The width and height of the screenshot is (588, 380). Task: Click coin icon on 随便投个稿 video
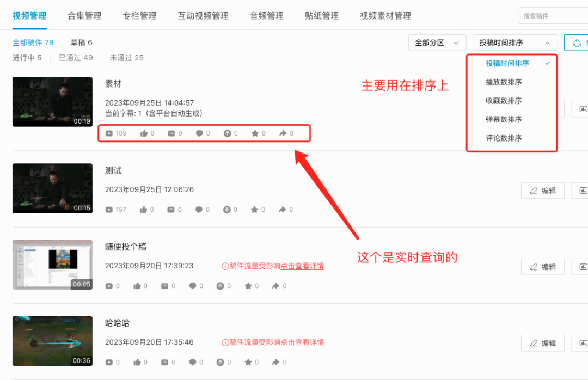[220, 286]
